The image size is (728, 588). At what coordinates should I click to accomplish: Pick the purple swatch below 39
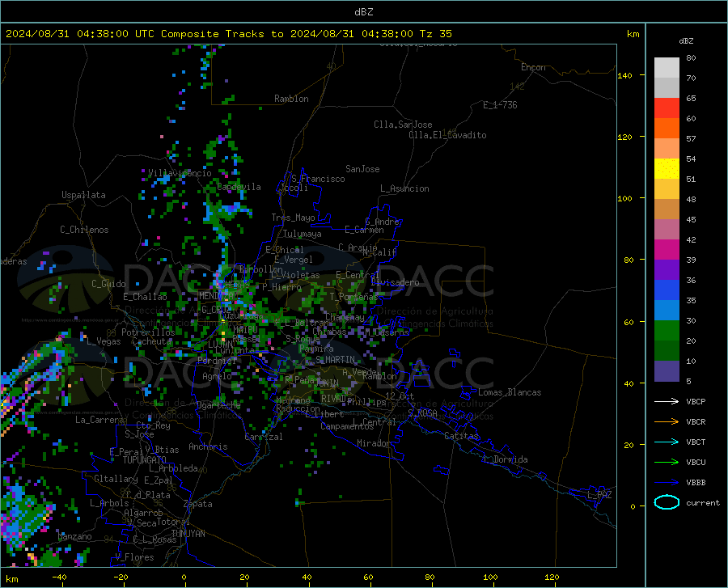tap(667, 270)
